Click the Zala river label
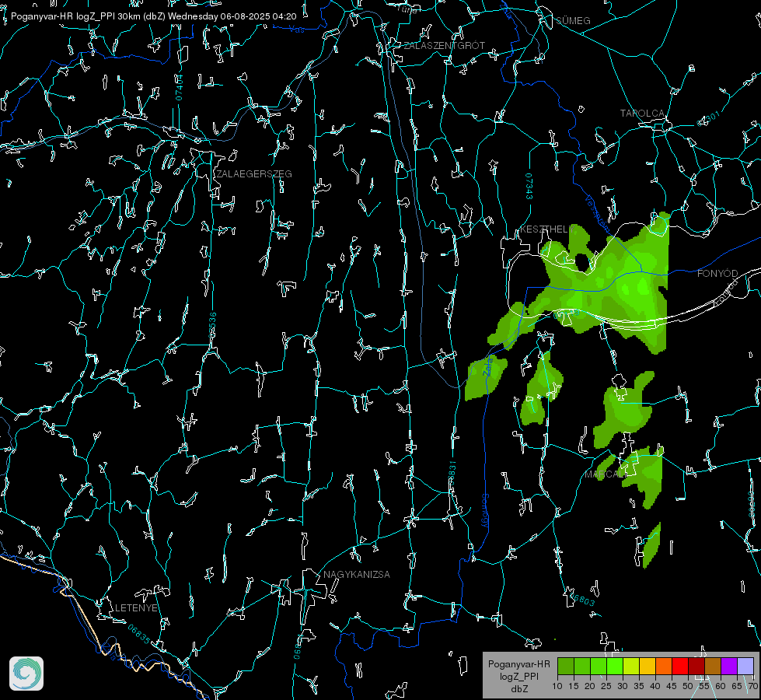This screenshot has width=761, height=700. point(489,366)
